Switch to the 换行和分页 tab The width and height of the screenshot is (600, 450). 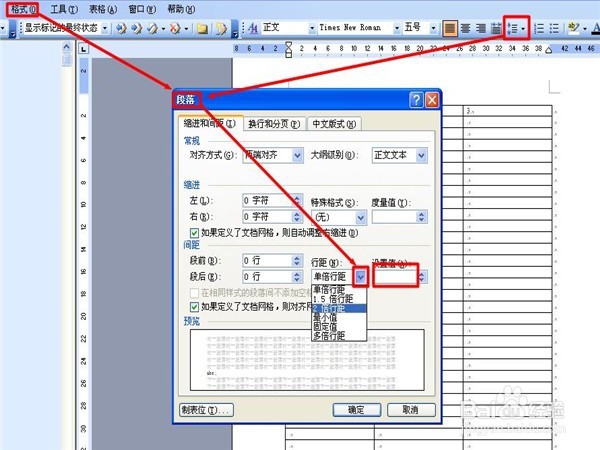[274, 124]
